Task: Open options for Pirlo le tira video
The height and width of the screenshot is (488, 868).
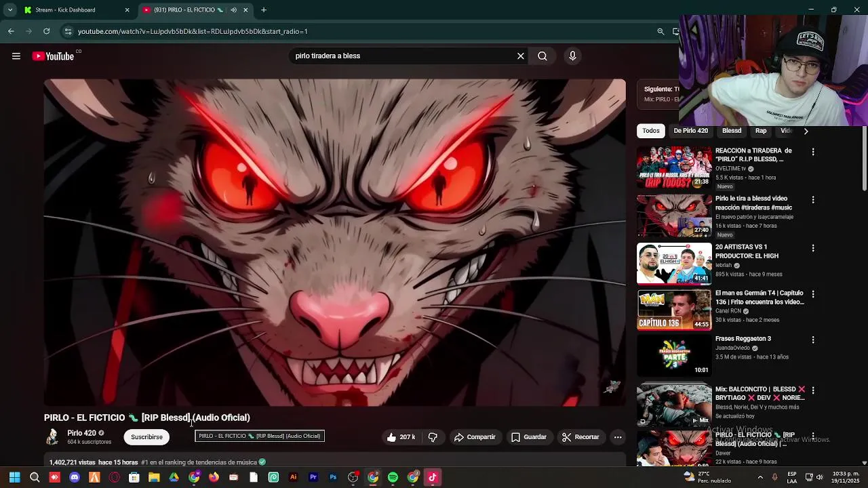Action: coord(813,200)
